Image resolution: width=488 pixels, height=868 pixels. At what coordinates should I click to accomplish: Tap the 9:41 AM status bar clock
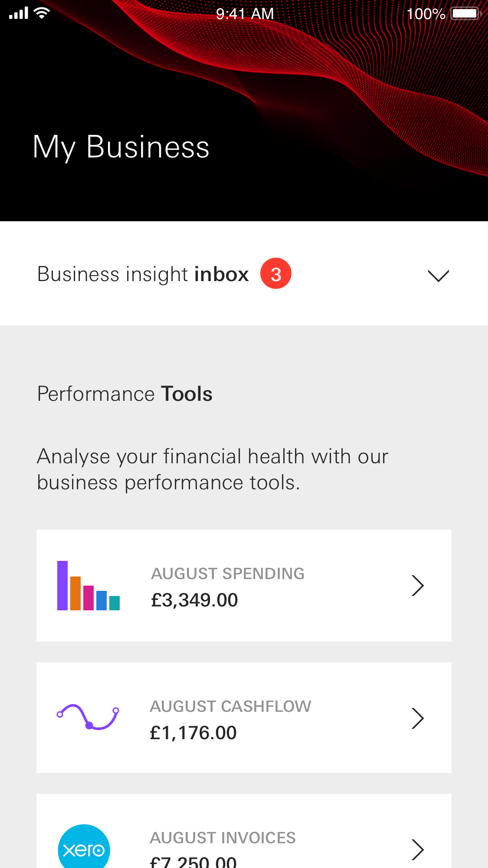point(245,14)
